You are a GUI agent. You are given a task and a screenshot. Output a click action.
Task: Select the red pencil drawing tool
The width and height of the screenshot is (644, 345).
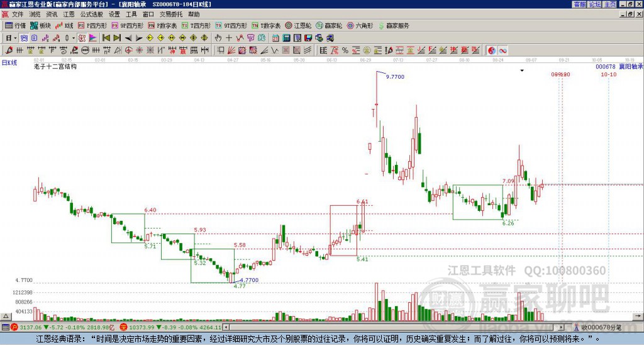click(9, 50)
